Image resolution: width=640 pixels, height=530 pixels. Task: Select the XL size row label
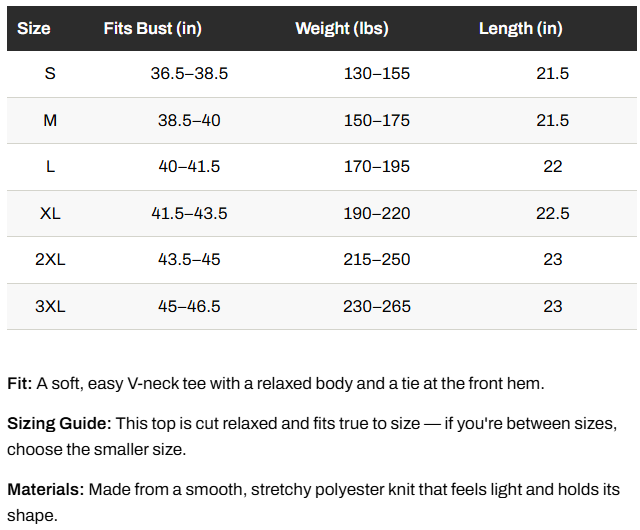click(x=50, y=213)
